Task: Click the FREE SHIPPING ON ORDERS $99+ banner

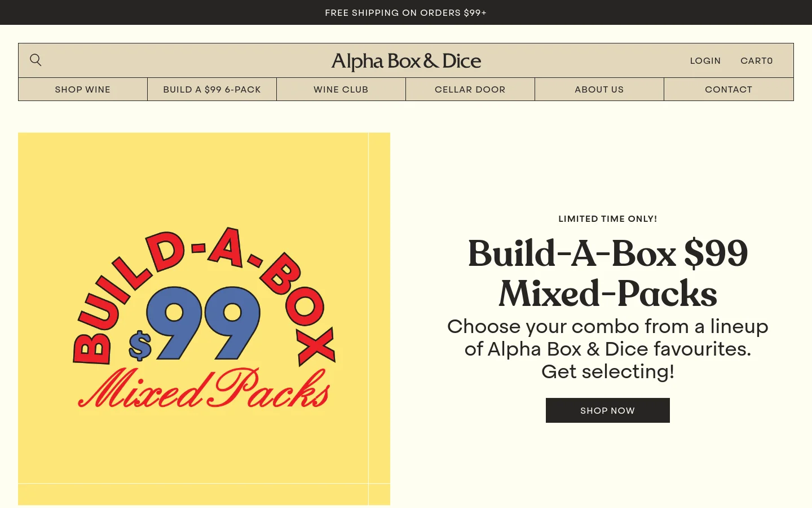Action: (406, 12)
